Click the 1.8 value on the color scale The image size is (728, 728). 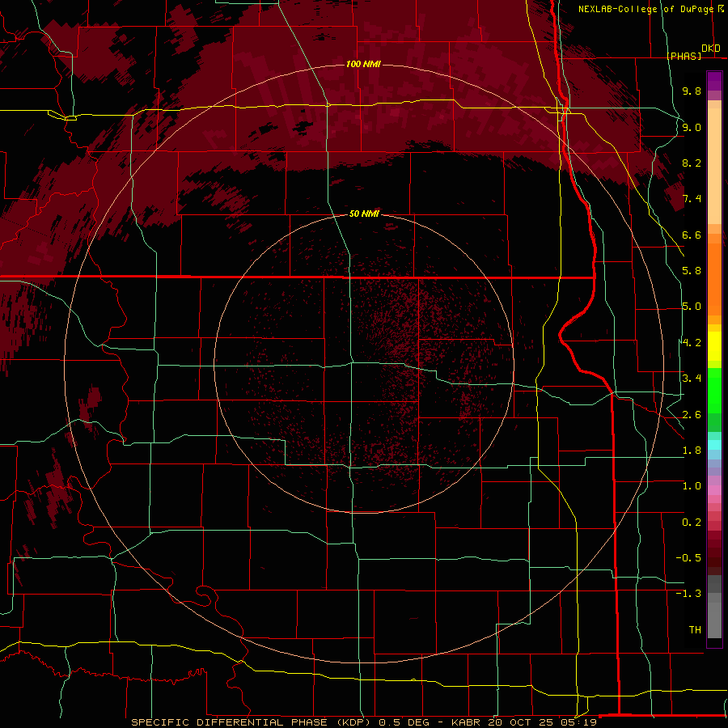coord(692,451)
